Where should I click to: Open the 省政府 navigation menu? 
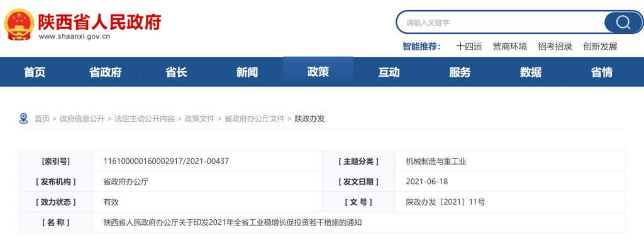click(106, 73)
